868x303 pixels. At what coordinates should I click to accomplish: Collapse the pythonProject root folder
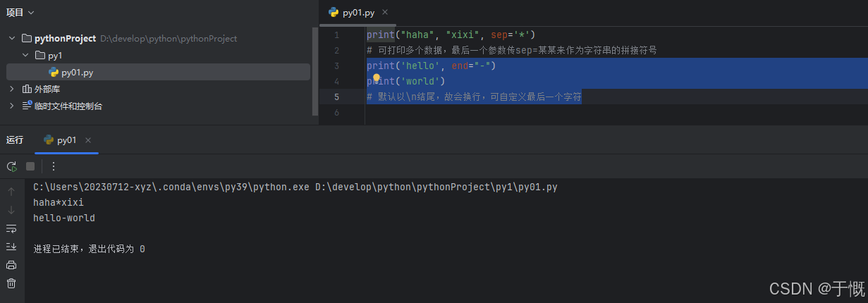coord(12,38)
